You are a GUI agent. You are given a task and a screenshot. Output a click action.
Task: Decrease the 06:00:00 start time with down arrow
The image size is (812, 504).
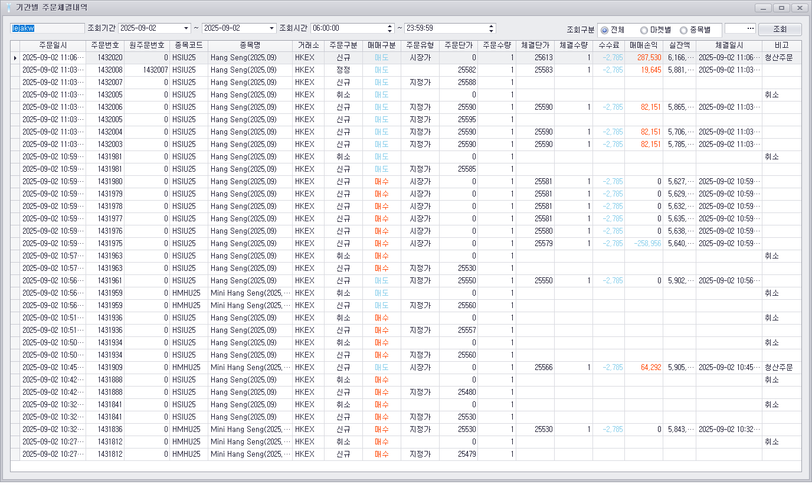389,31
